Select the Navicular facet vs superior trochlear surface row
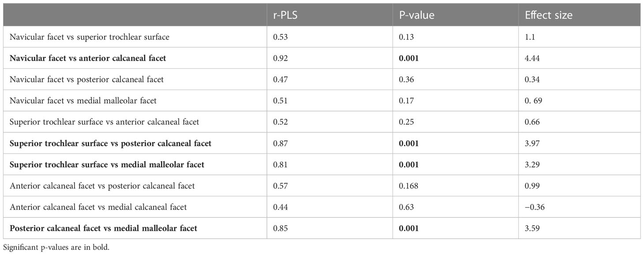Viewport: 644px width, 255px height. (x=322, y=37)
